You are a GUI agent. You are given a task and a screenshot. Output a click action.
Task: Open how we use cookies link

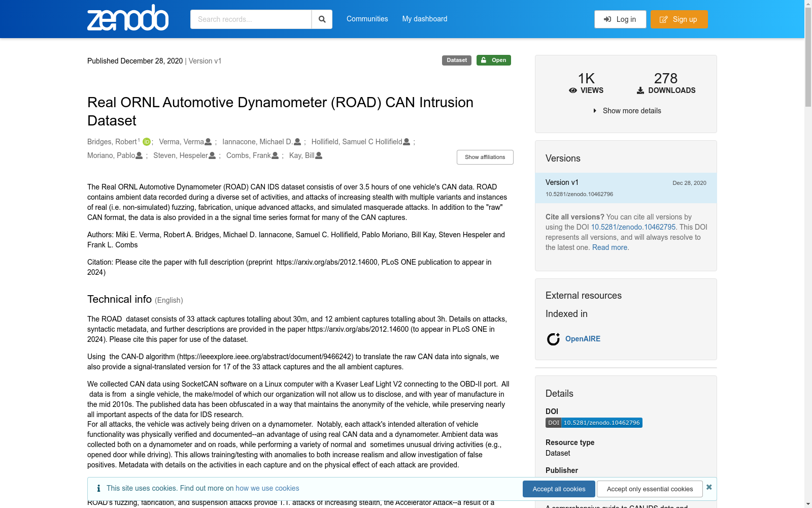[267, 488]
